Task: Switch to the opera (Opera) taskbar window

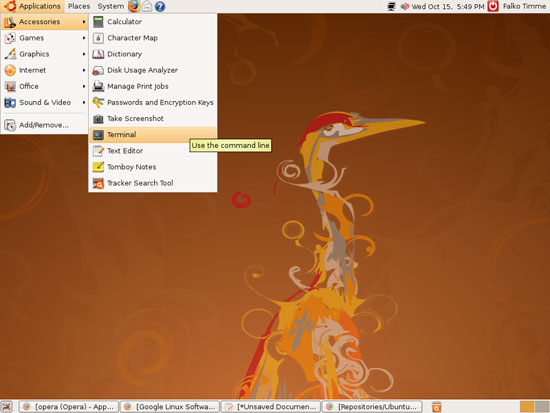Action: click(x=68, y=407)
